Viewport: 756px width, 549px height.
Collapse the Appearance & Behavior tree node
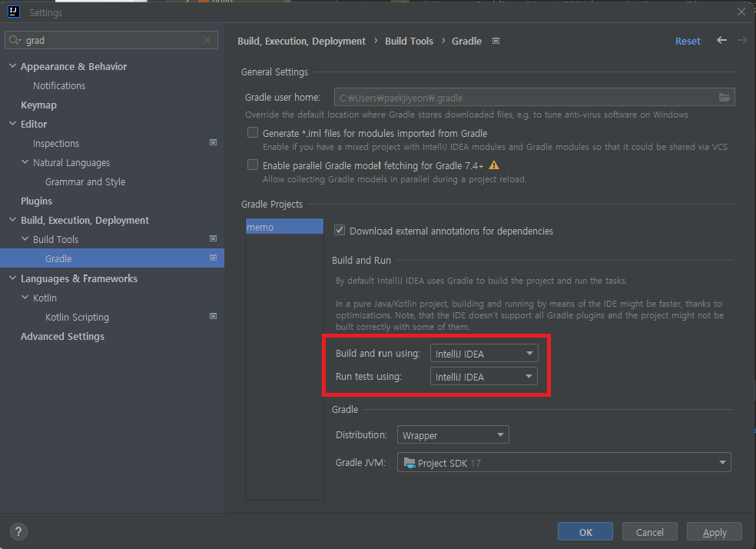[x=12, y=66]
